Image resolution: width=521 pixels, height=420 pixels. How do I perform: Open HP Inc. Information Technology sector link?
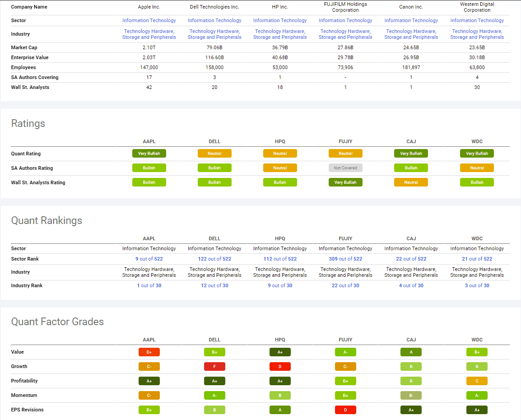pyautogui.click(x=280, y=20)
